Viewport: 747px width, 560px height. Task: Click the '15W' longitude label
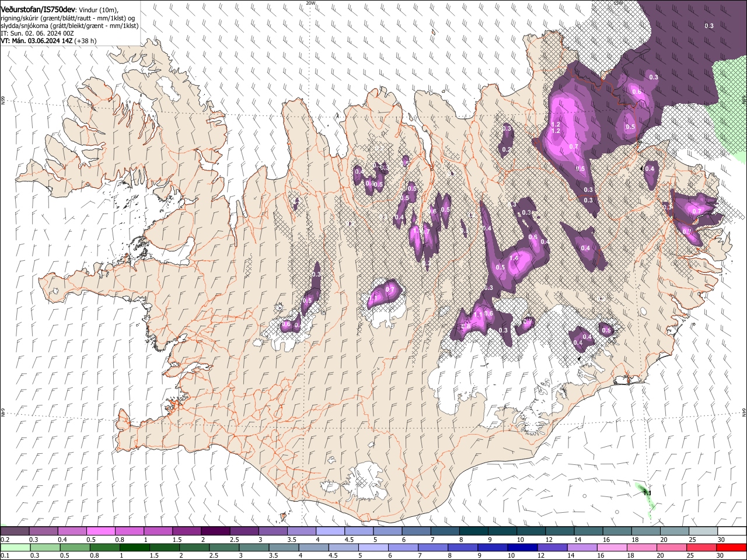(619, 3)
